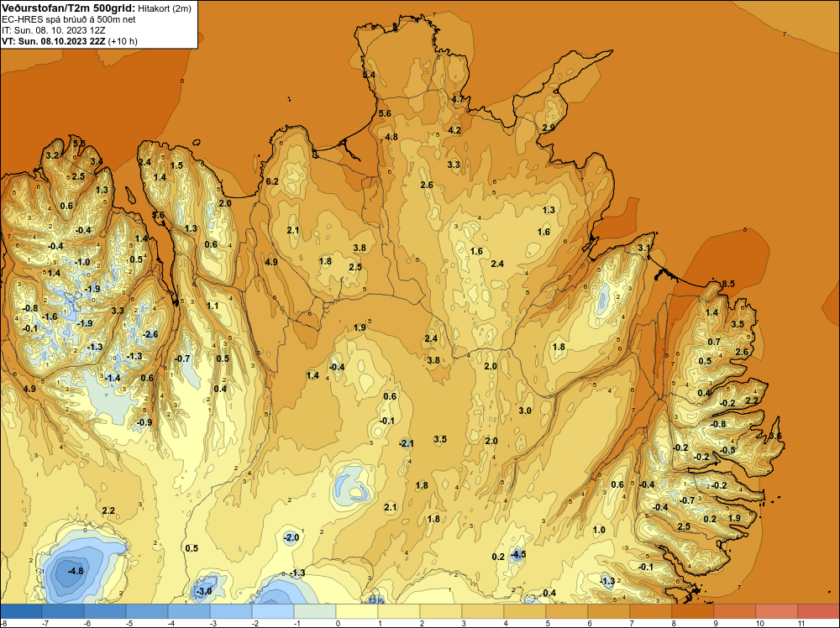The image size is (840, 628).
Task: Click the valid time "VT: Sun. 08.10.2023 22Z"
Action: (54, 41)
